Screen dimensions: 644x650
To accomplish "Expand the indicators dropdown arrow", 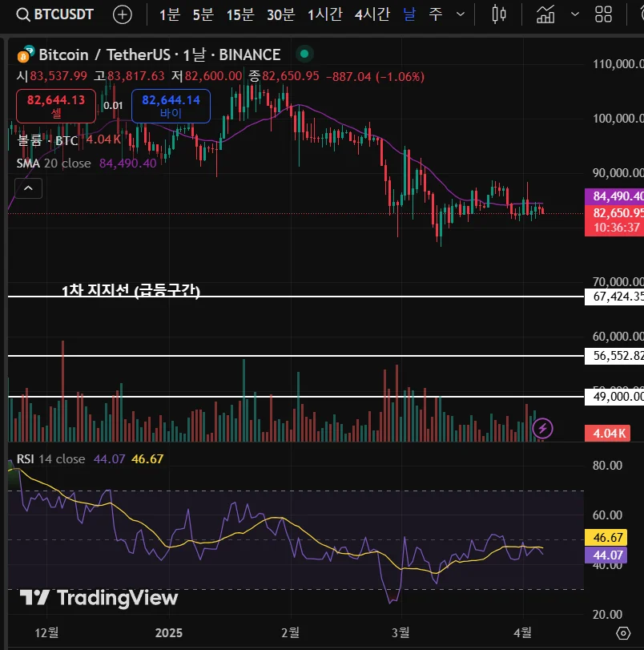I will point(575,14).
